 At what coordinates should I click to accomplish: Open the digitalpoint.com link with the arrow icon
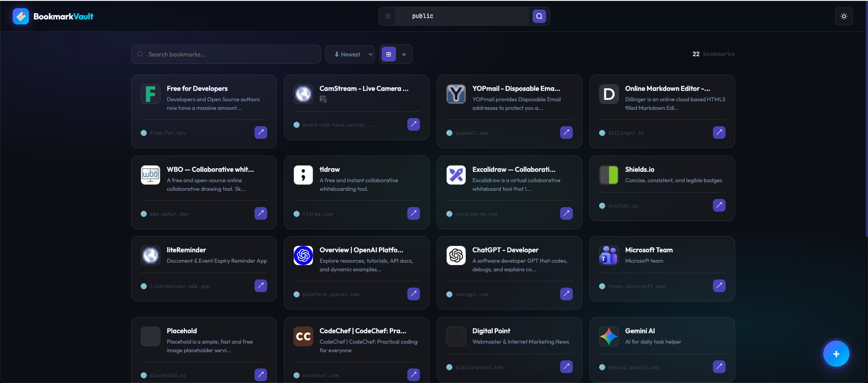tap(566, 367)
